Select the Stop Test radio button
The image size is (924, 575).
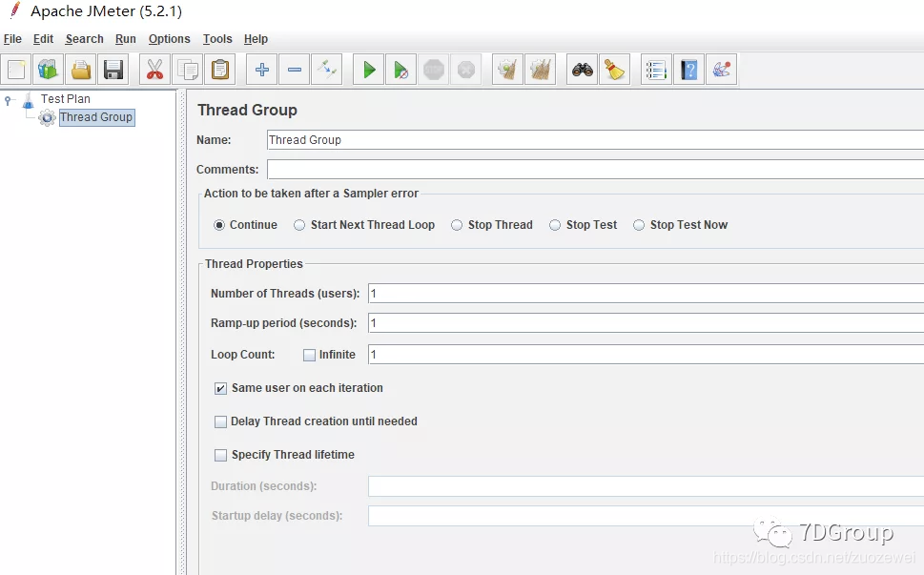[555, 225]
